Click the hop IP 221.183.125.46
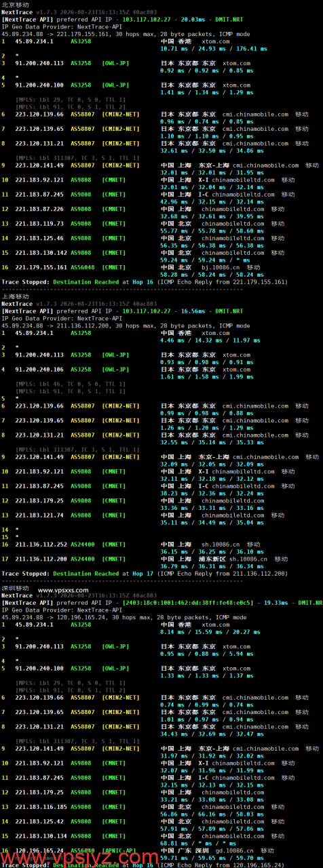The width and height of the screenshot is (323, 868). click(x=39, y=238)
